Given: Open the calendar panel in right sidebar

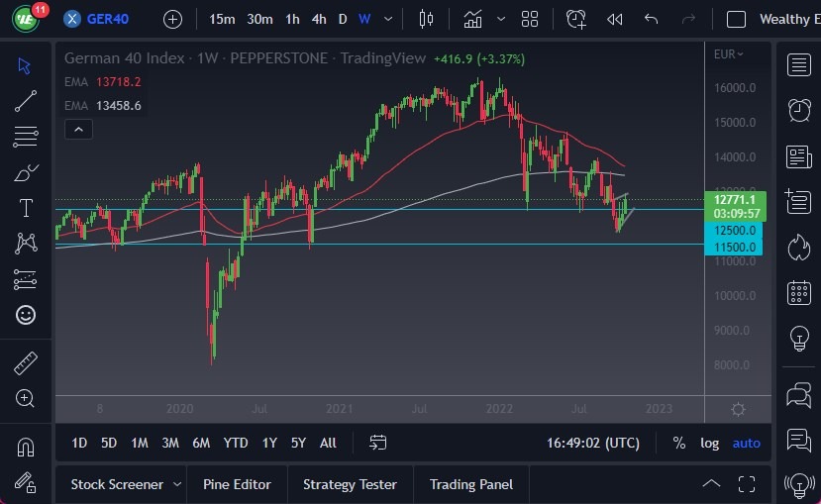Looking at the screenshot, I should click(798, 293).
